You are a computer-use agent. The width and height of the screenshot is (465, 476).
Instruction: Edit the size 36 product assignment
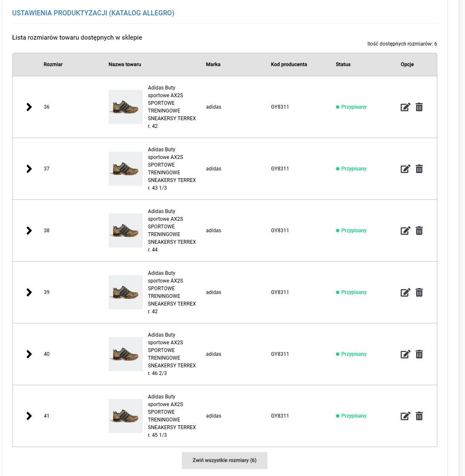pyautogui.click(x=405, y=107)
